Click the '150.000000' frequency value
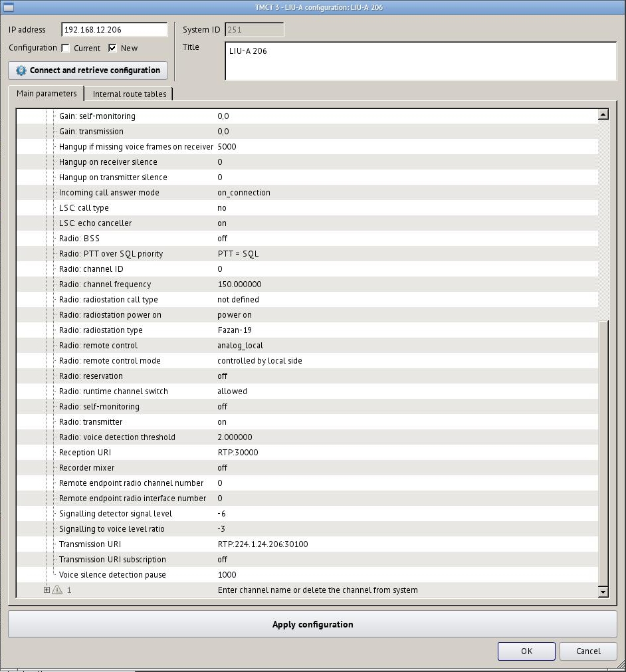This screenshot has height=672, width=626. 239,284
